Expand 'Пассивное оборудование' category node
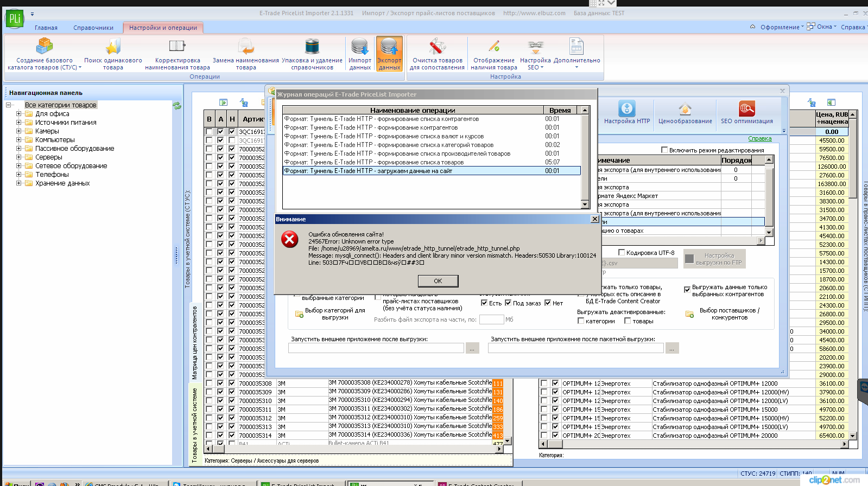 (x=19, y=149)
